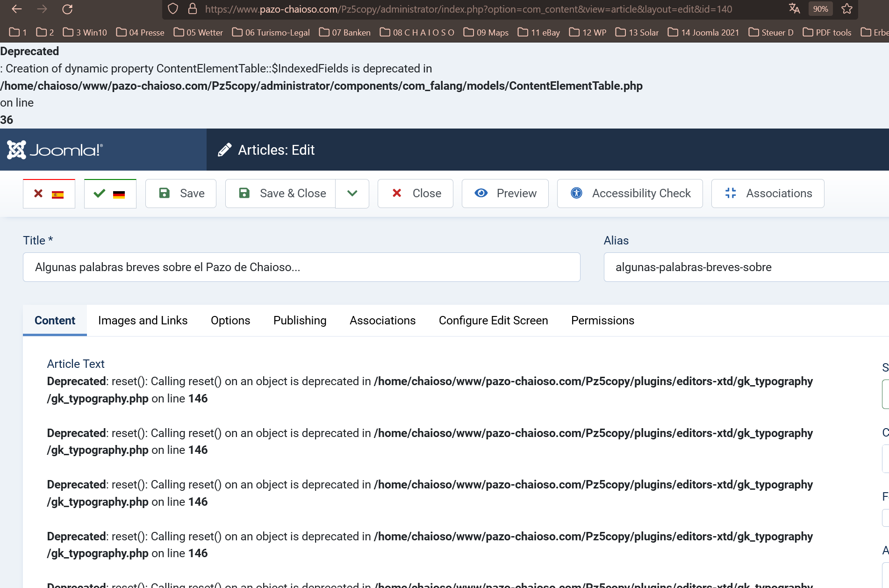Viewport: 889px width, 588px height.
Task: Open the 3 Win10 bookmark folder
Action: pos(85,32)
